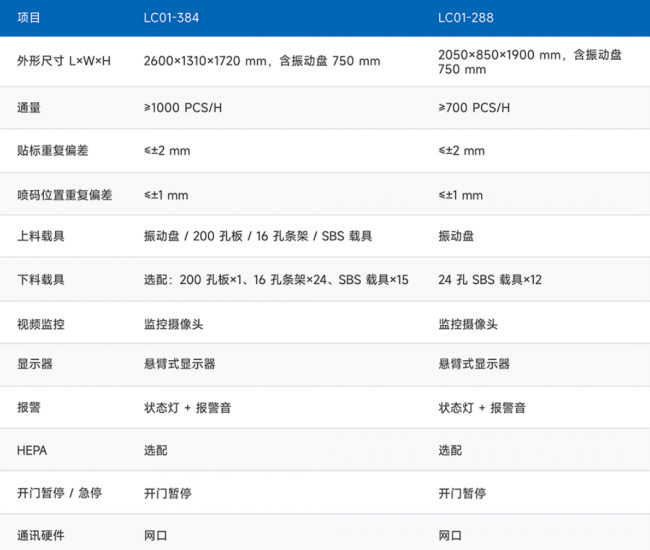Select 网口 under LC01-384
Viewport: 650px width, 550px height.
pyautogui.click(x=156, y=535)
